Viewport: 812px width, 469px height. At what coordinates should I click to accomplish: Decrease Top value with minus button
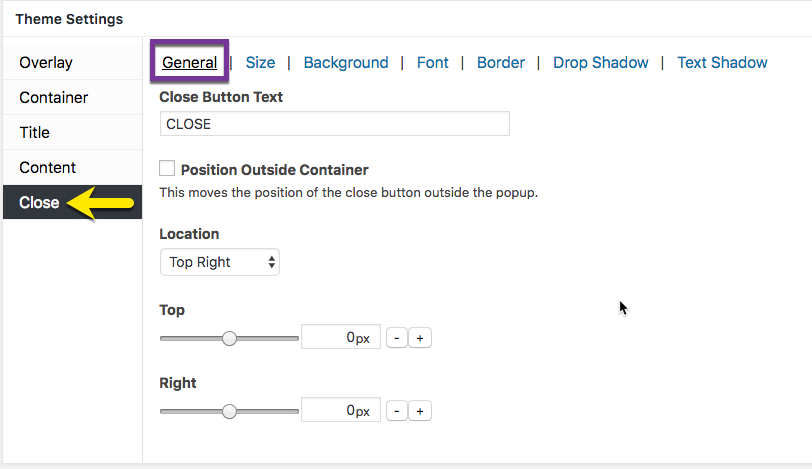[396, 338]
